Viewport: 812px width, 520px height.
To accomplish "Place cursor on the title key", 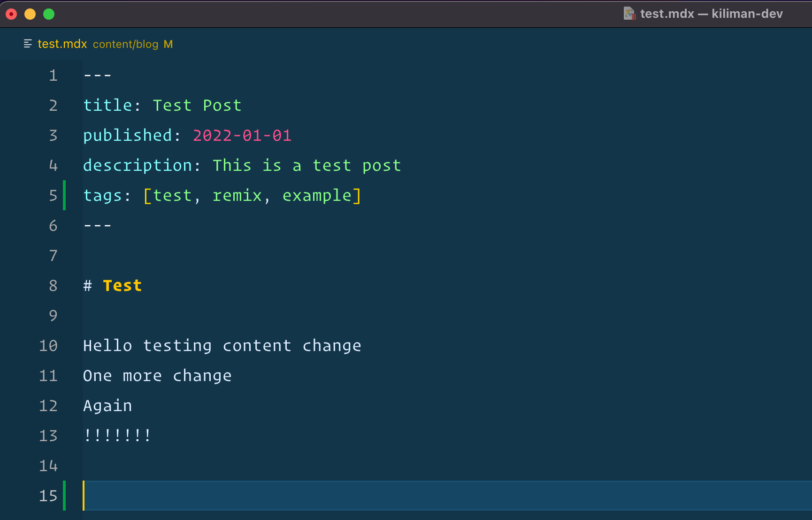I will click(107, 105).
